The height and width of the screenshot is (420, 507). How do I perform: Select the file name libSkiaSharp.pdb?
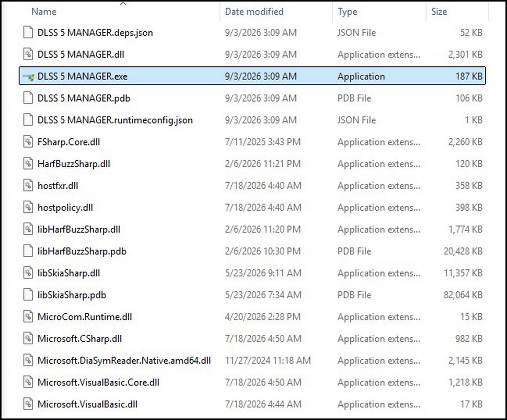72,295
